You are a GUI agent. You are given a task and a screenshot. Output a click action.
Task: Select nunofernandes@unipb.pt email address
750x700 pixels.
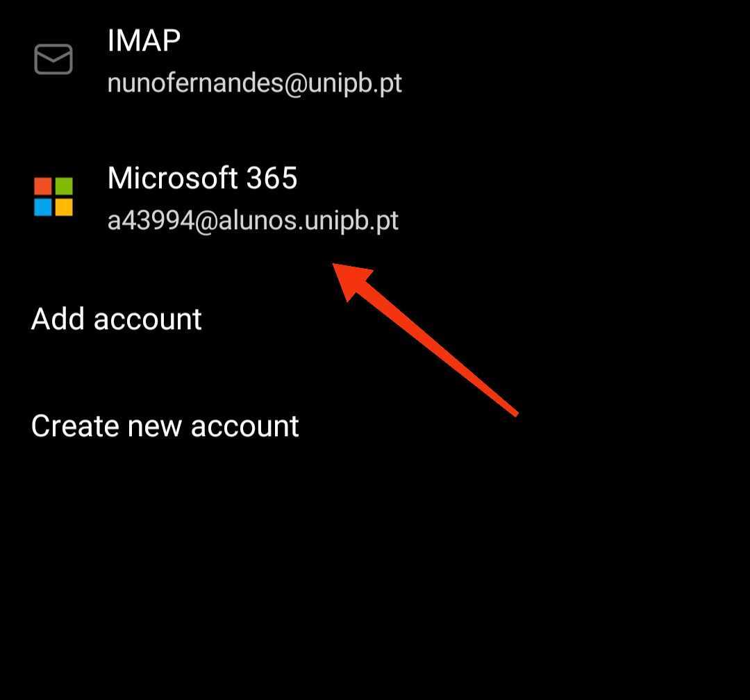(254, 83)
